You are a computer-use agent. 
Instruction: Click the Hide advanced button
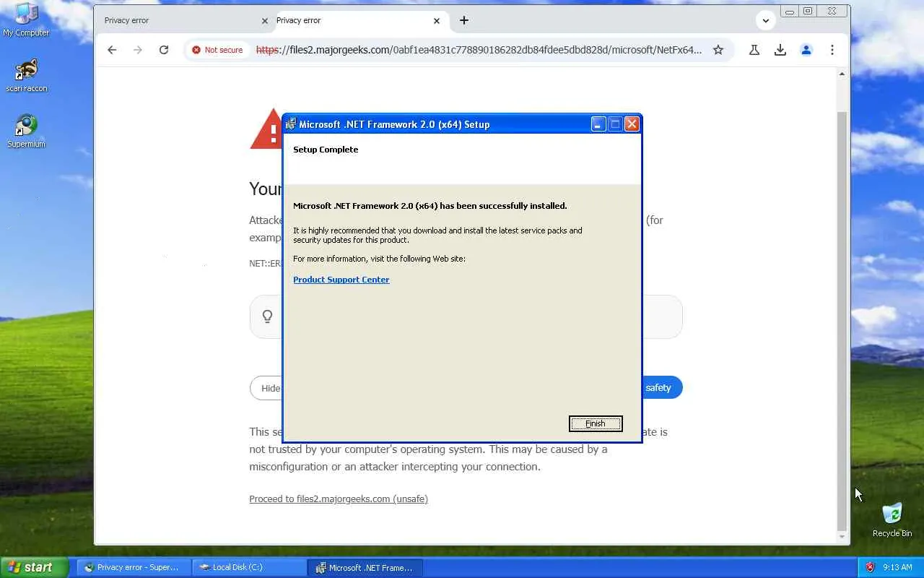(267, 388)
